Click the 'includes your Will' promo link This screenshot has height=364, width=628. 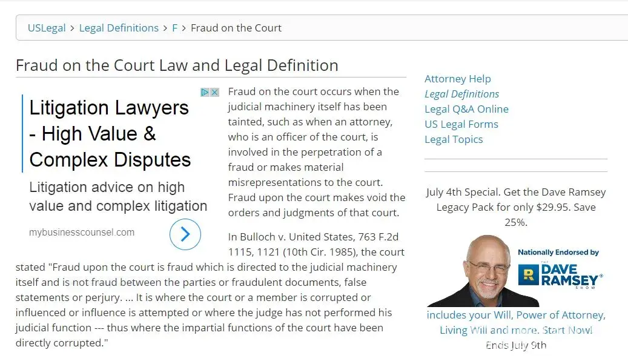pos(516,322)
